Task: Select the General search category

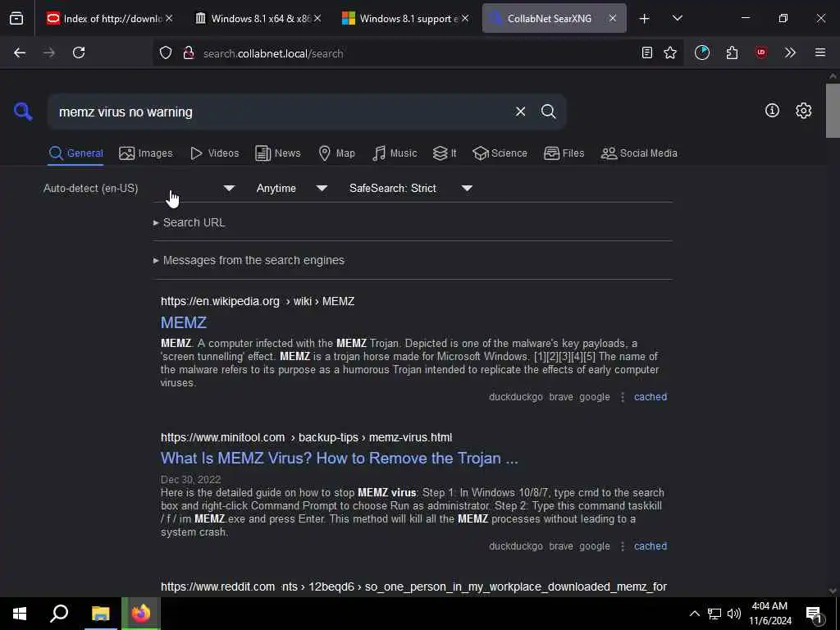Action: click(x=75, y=153)
